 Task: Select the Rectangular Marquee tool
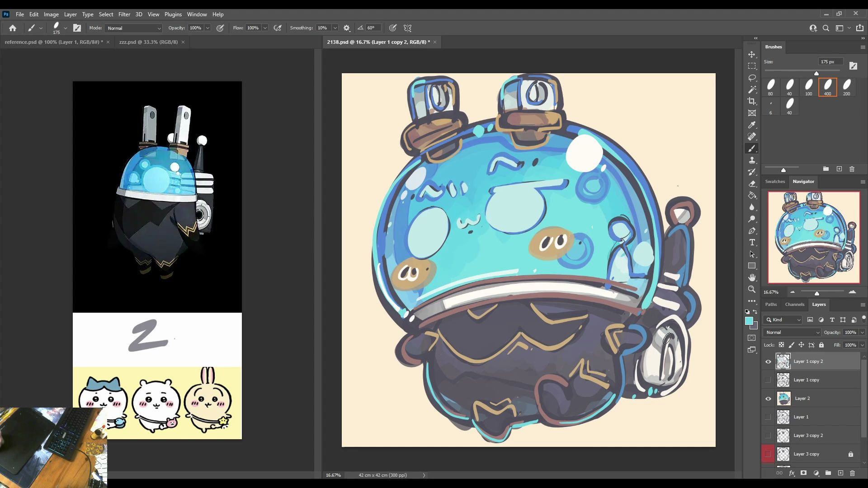coord(752,66)
